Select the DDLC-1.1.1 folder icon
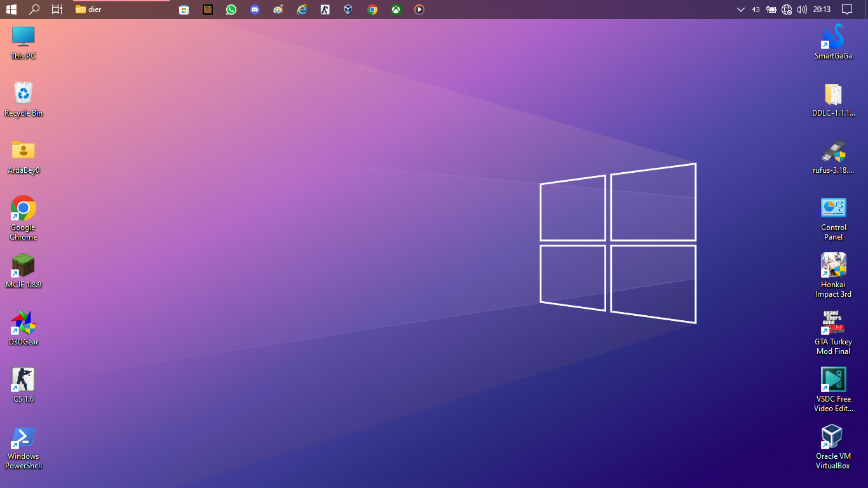 point(833,100)
